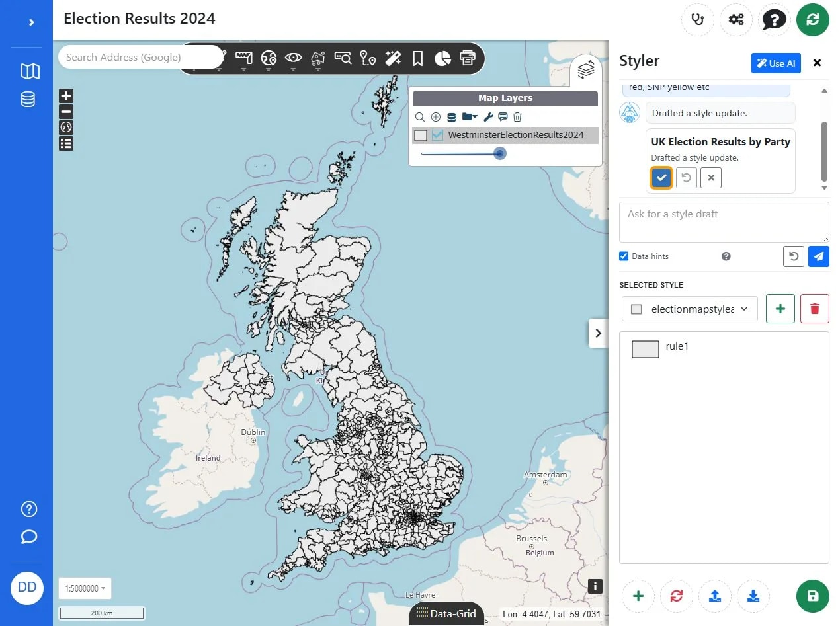This screenshot has height=626, width=840.
Task: Open the gears settings icon in the header
Action: [736, 20]
